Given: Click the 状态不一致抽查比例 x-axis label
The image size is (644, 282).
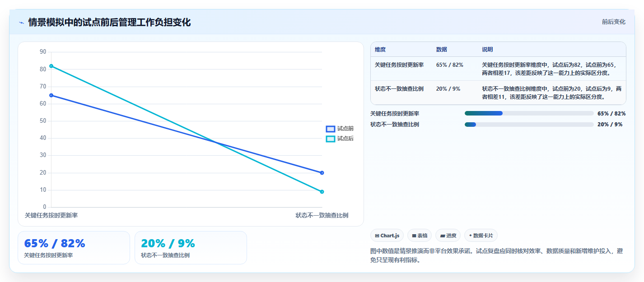Looking at the screenshot, I should [322, 216].
